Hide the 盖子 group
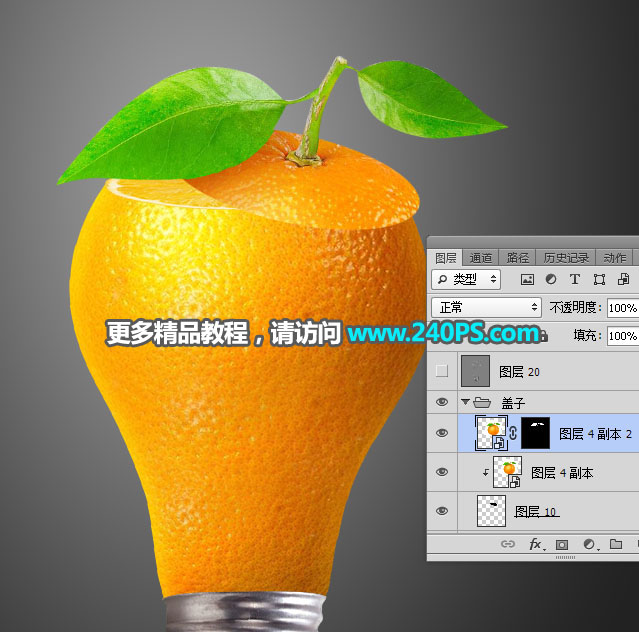 442,402
